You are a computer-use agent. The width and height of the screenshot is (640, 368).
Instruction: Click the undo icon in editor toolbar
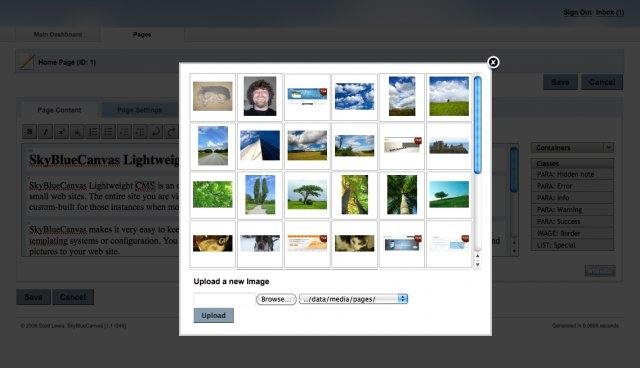pyautogui.click(x=156, y=132)
